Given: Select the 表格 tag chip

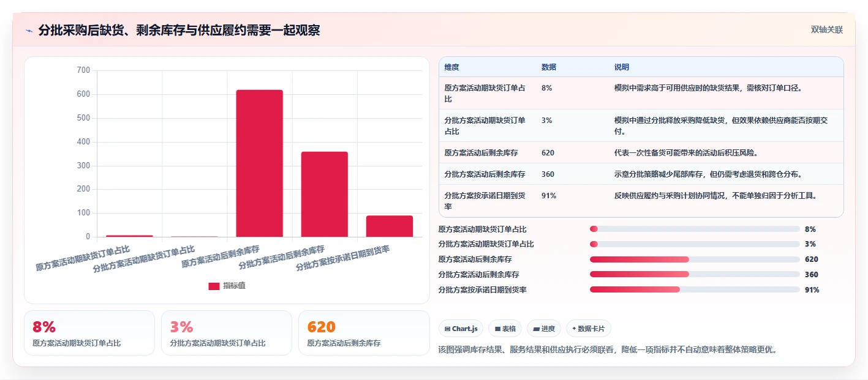Looking at the screenshot, I should [x=505, y=329].
